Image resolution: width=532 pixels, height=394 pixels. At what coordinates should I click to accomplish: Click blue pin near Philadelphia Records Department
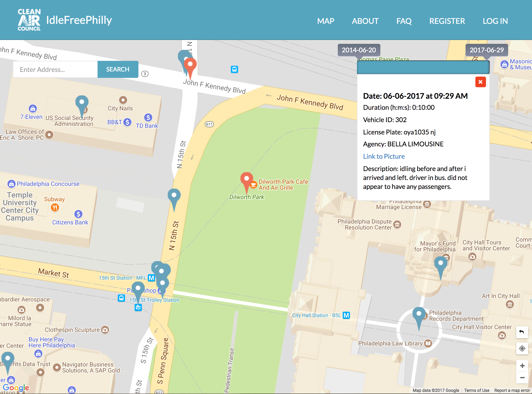(x=419, y=314)
